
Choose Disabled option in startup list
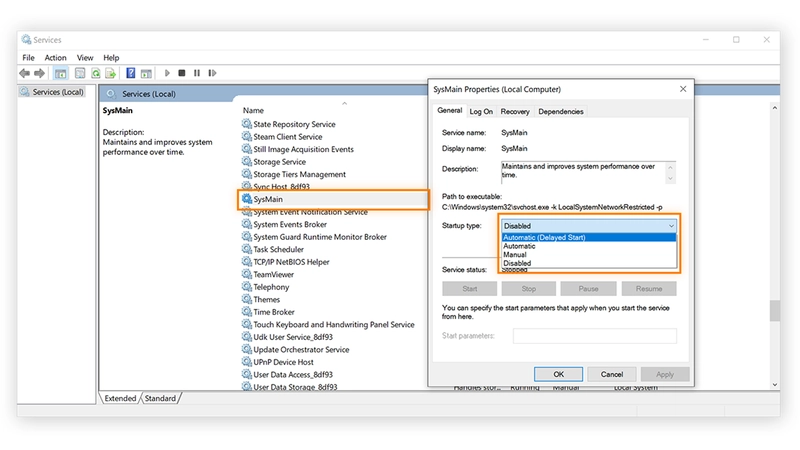[x=589, y=263]
